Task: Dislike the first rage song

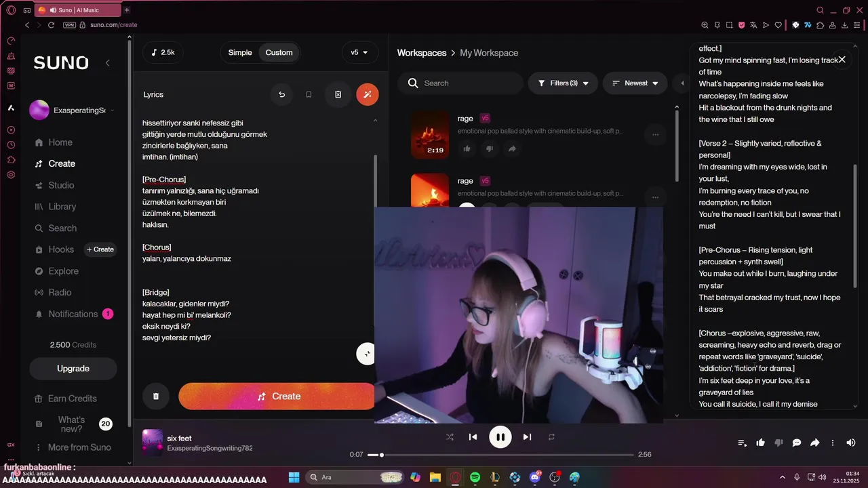Action: [490, 148]
